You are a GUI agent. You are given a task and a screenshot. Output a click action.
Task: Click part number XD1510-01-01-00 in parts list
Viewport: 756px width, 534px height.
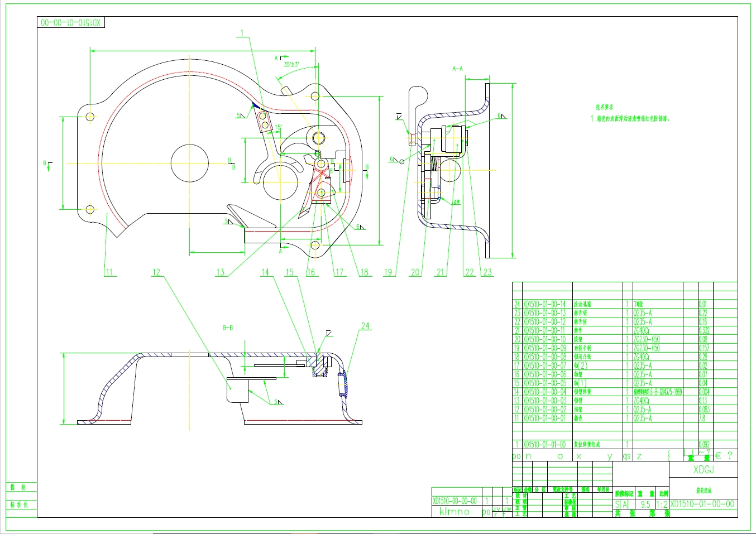544,445
